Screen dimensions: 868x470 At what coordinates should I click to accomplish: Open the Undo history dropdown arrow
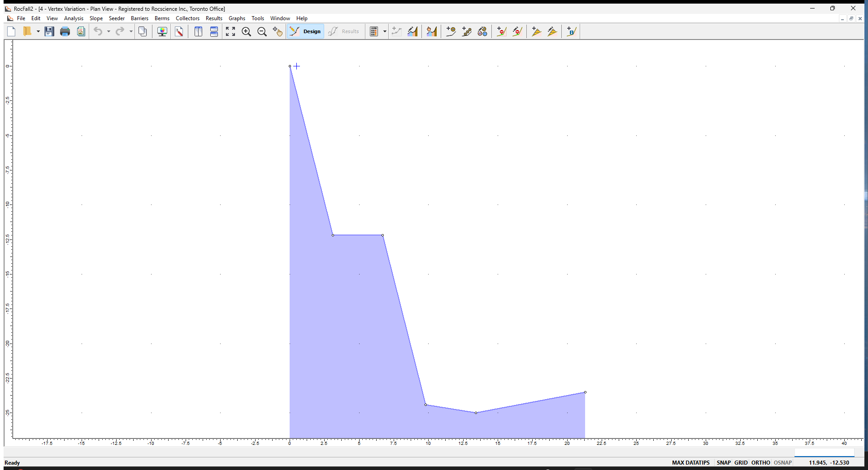(108, 31)
